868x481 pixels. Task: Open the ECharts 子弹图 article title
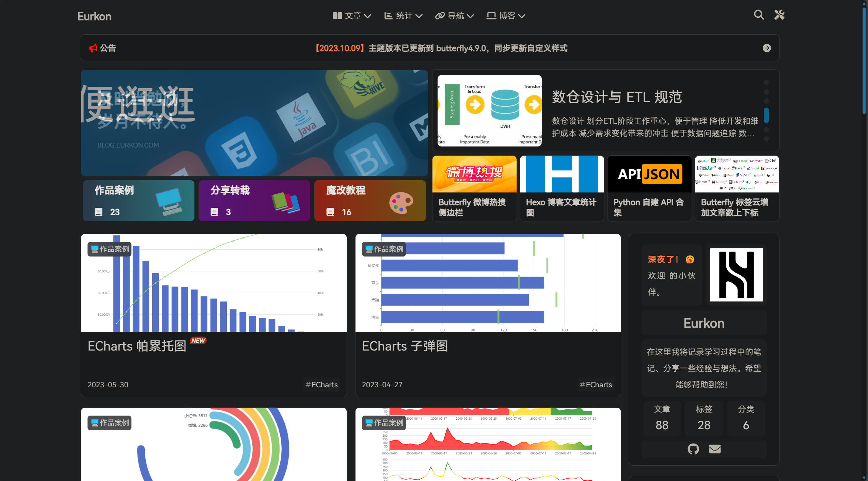(x=405, y=346)
